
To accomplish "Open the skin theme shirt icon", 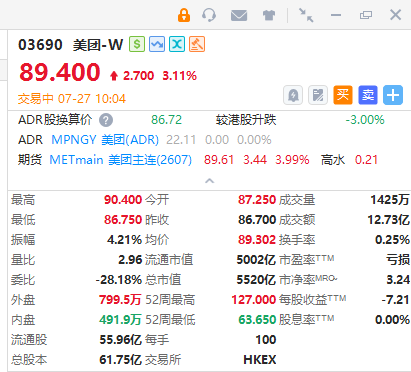I will 269,15.
